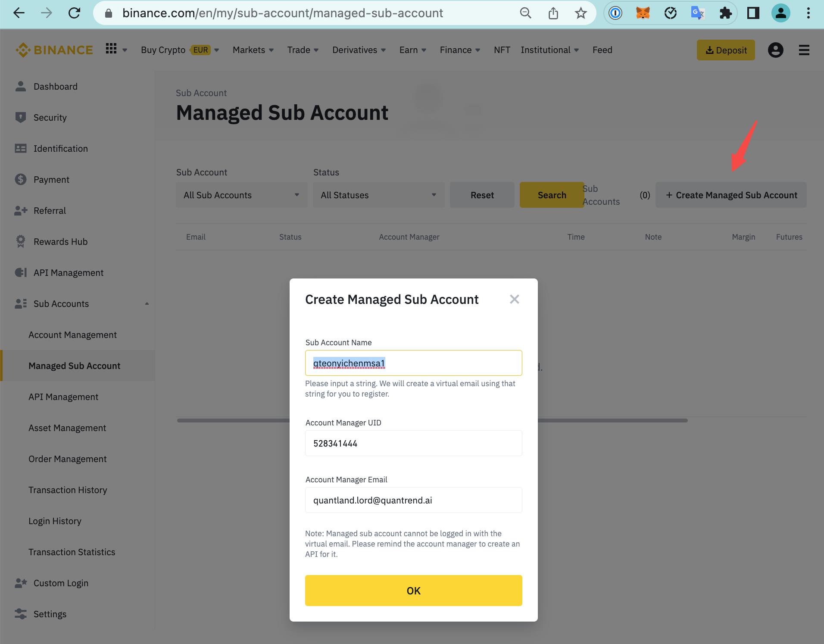Click the MetaMask fox extension icon

[643, 13]
